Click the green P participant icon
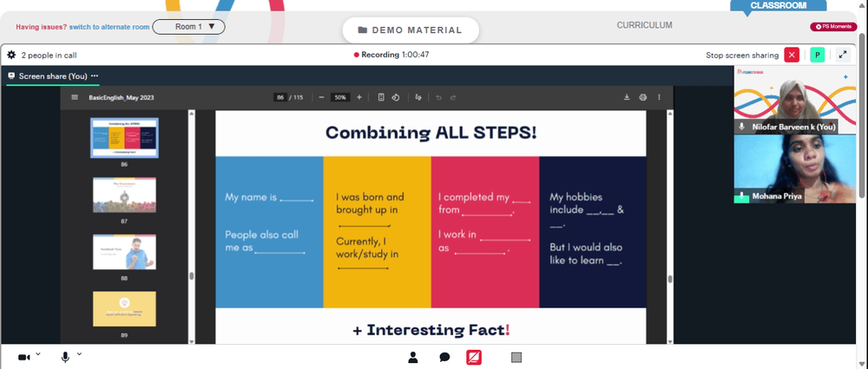The width and height of the screenshot is (868, 369). [x=817, y=55]
